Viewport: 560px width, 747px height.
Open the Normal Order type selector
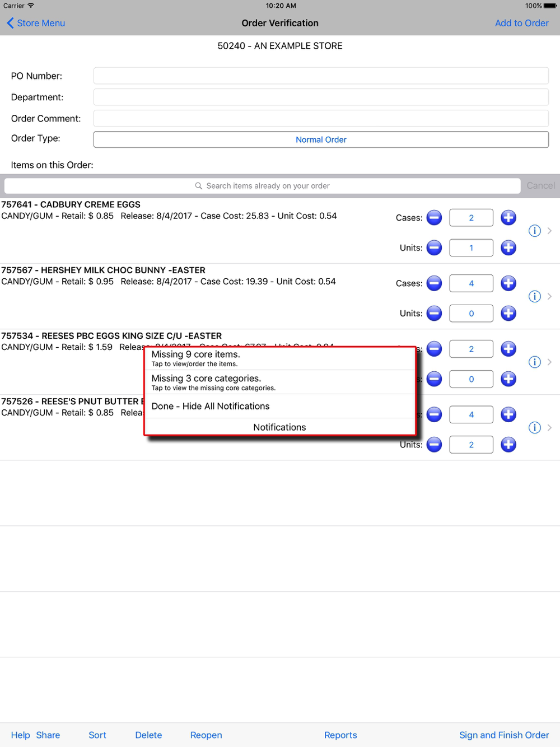[x=321, y=139]
